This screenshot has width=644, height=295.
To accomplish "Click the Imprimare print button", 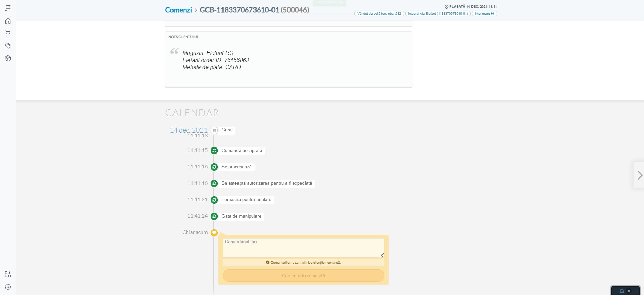I will click(x=484, y=14).
